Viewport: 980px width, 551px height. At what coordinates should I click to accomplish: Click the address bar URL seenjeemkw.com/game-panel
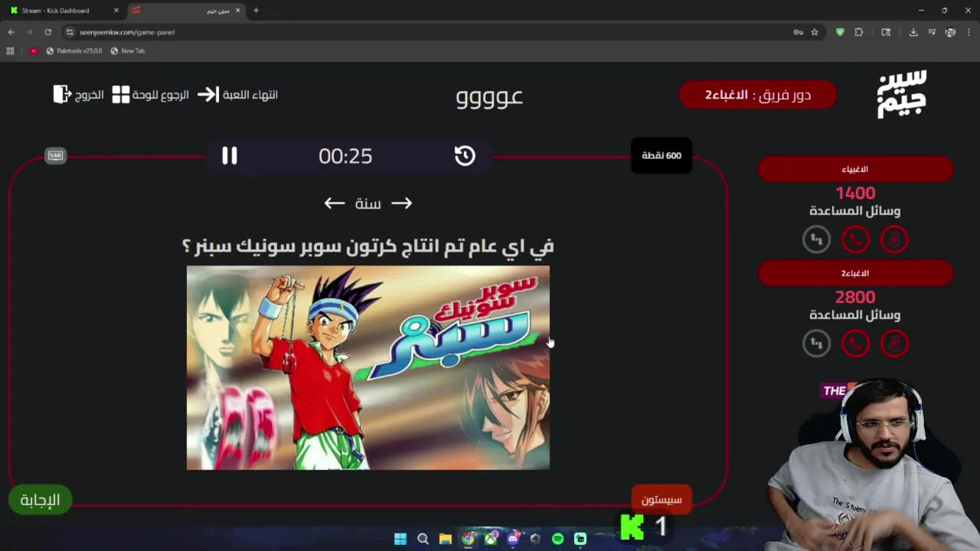(127, 32)
